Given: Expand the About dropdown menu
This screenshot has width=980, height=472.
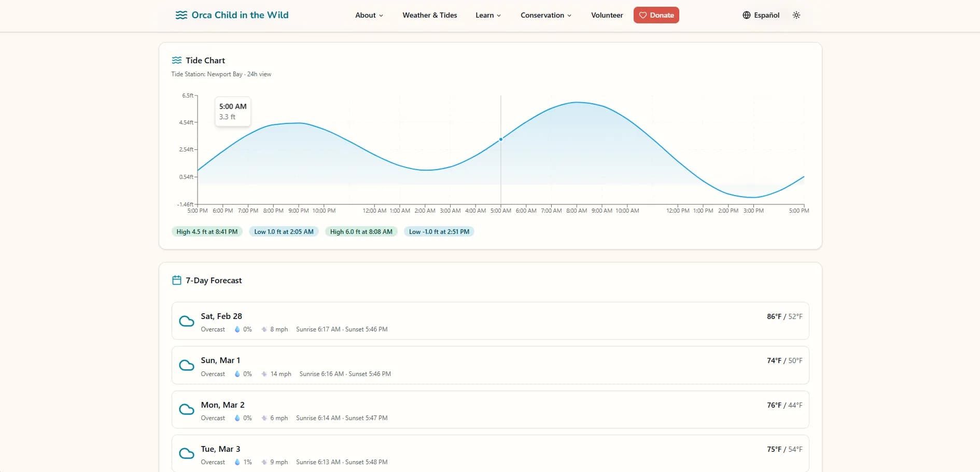Looking at the screenshot, I should pos(369,15).
